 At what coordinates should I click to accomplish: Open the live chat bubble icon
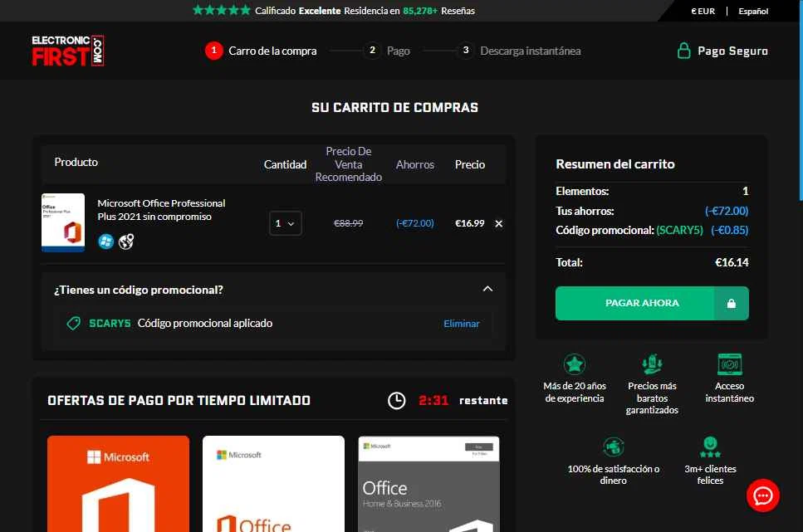(763, 495)
